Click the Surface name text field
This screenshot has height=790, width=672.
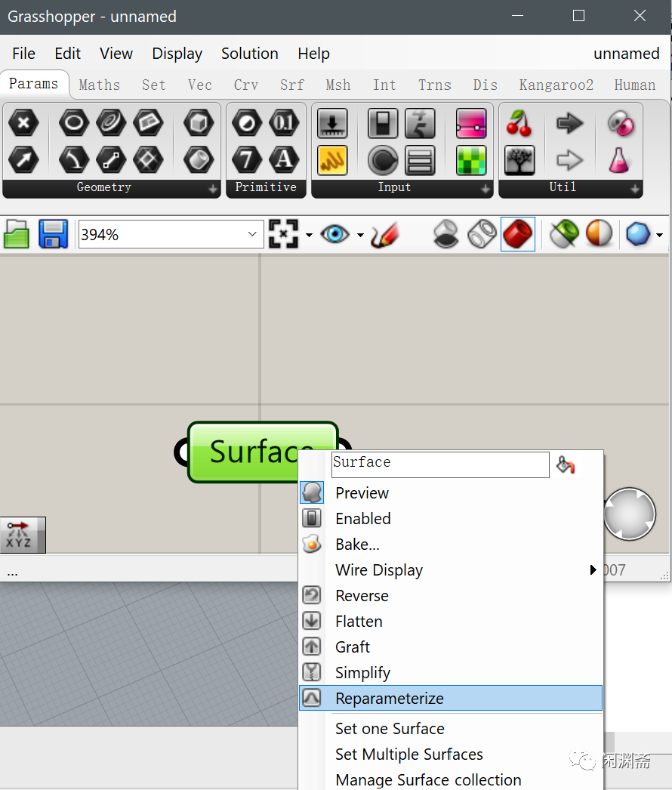[x=440, y=464]
